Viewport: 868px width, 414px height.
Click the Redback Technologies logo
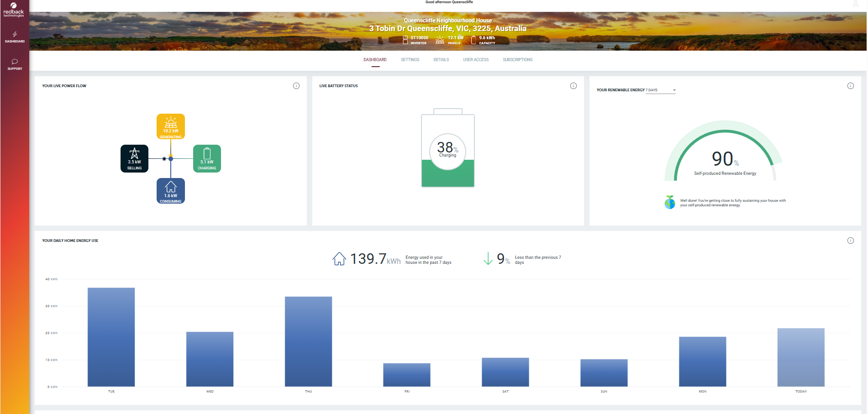[x=14, y=10]
